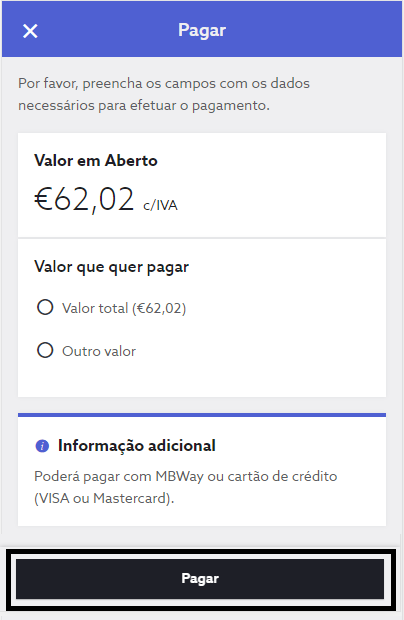The height and width of the screenshot is (620, 404).
Task: Click the Pagar title in the header
Action: pos(202,30)
